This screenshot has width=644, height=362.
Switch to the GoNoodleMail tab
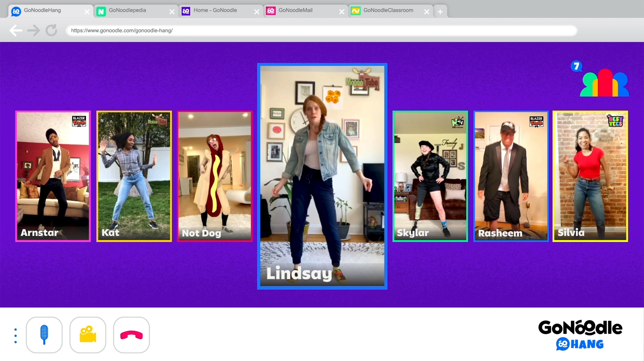coord(295,11)
